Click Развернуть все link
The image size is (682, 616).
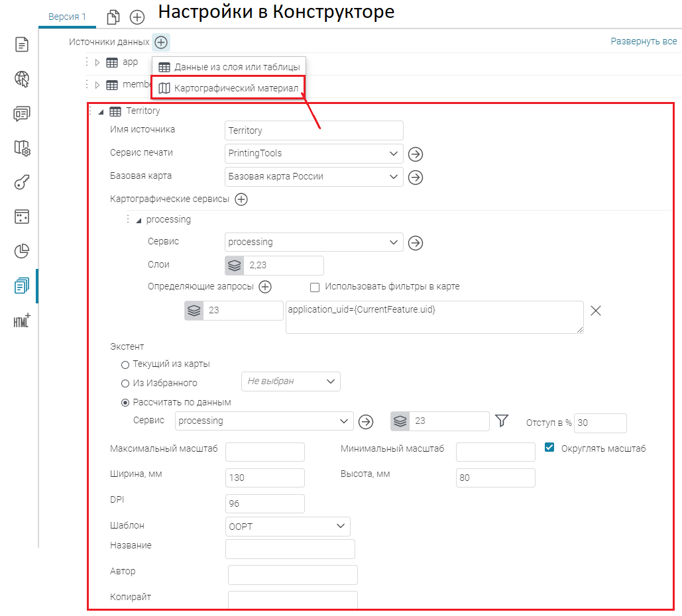coord(643,42)
